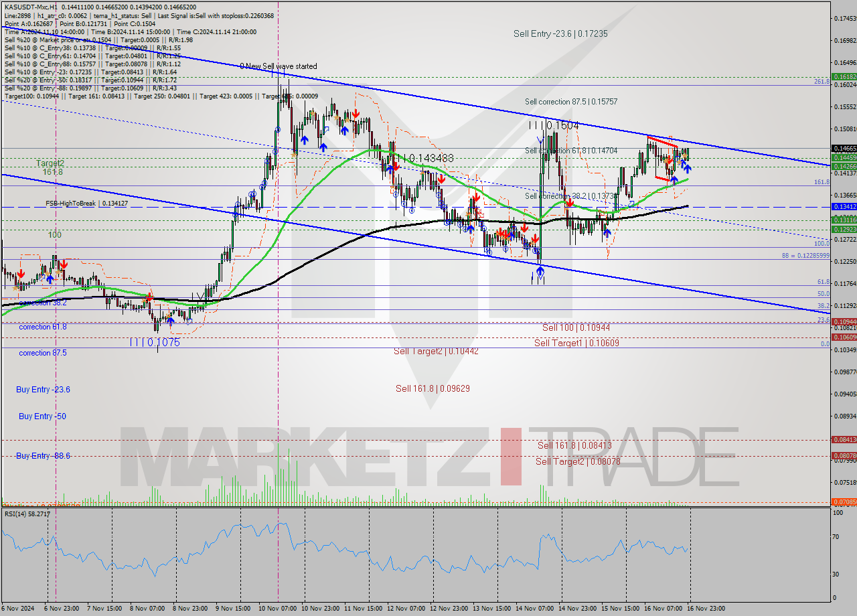Click the '14 Nov 07:00' time axis label
Image resolution: width=857 pixels, height=616 pixels.
tap(536, 608)
